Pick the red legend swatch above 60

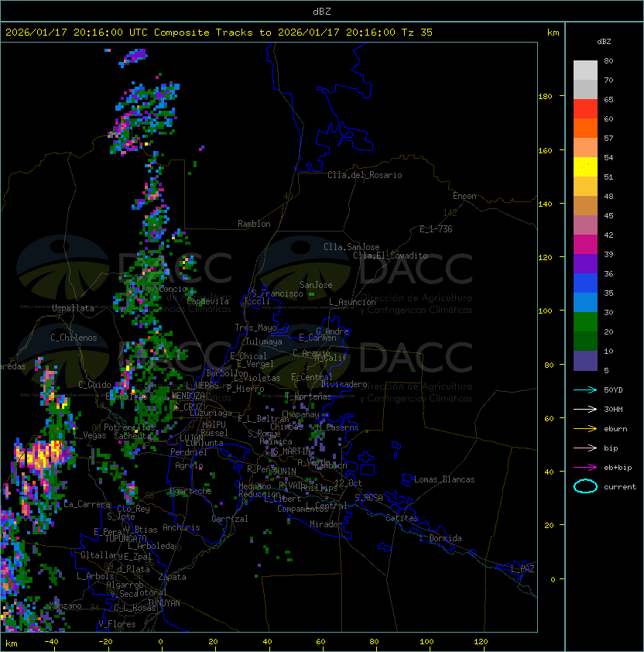[585, 109]
